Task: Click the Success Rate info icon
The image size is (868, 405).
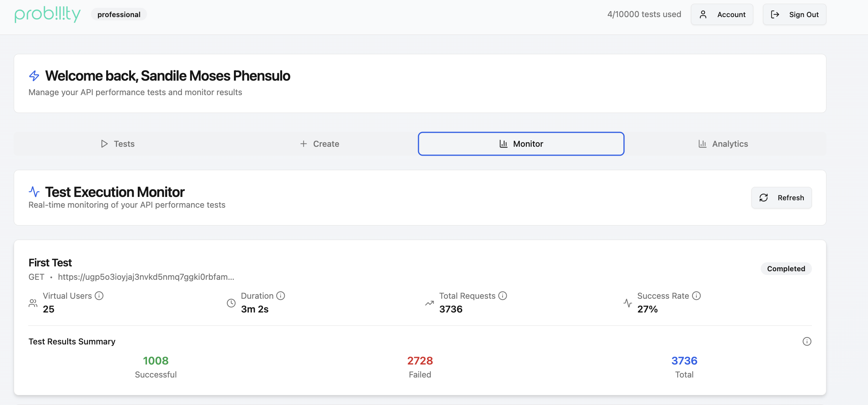Action: [696, 296]
